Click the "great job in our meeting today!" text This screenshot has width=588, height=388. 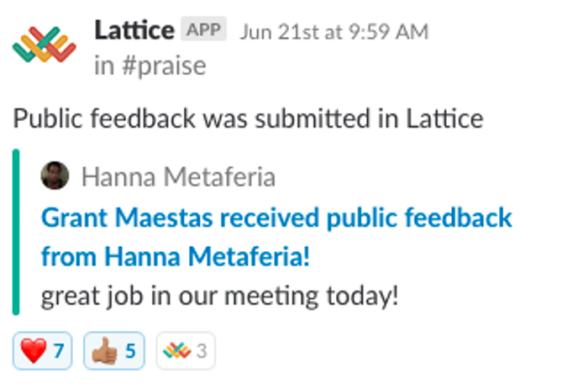(219, 296)
